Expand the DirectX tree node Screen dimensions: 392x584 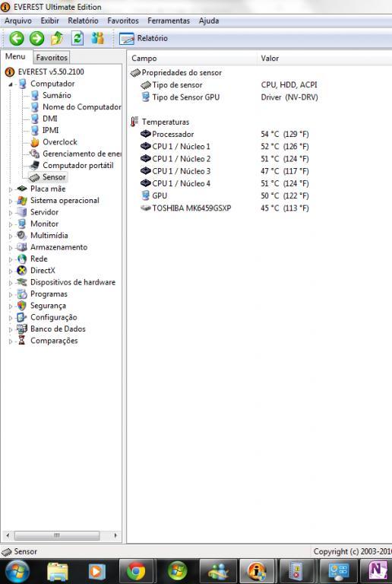click(11, 271)
